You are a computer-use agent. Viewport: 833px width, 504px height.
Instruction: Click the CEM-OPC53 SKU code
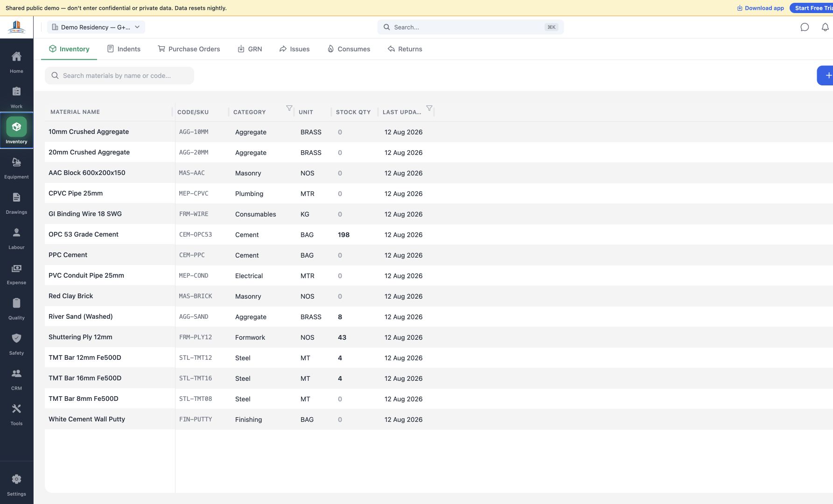196,235
